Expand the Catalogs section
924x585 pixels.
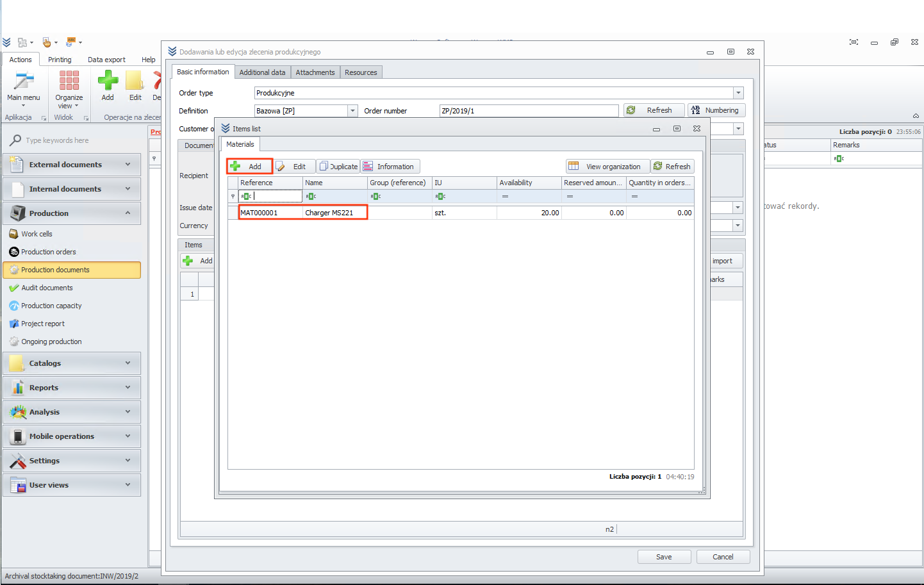tap(72, 363)
